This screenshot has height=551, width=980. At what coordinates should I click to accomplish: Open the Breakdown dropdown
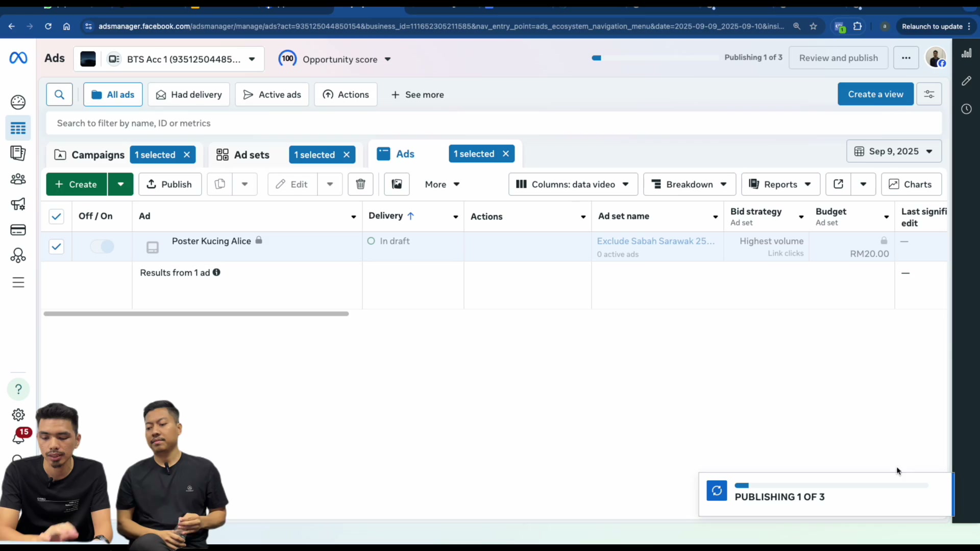pos(690,184)
